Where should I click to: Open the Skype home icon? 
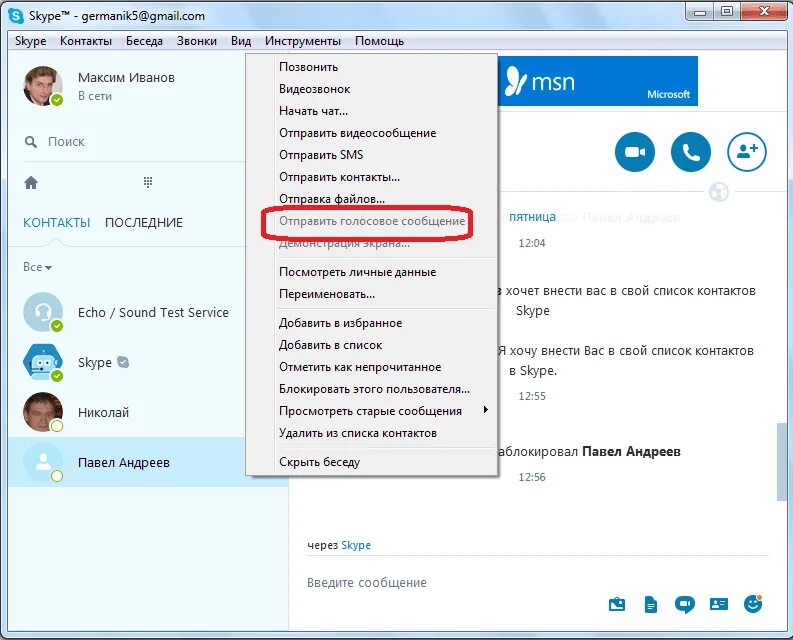coord(31,182)
